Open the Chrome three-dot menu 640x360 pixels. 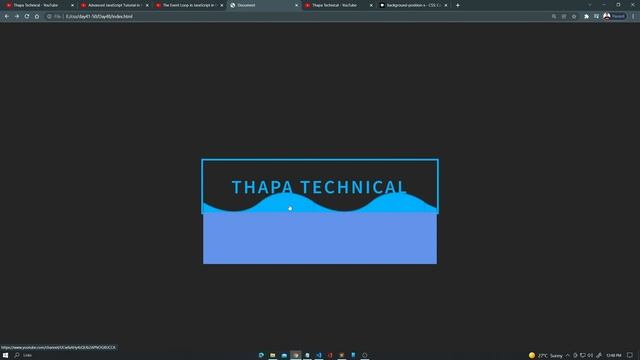(633, 16)
